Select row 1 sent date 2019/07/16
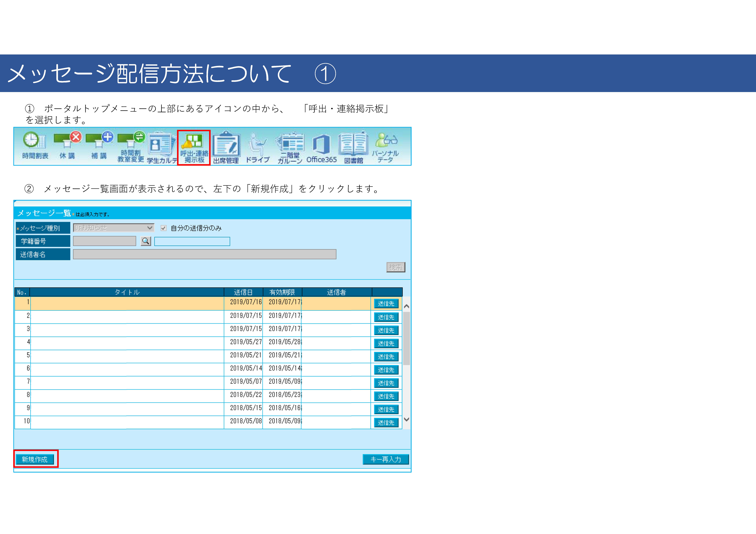 coord(246,302)
